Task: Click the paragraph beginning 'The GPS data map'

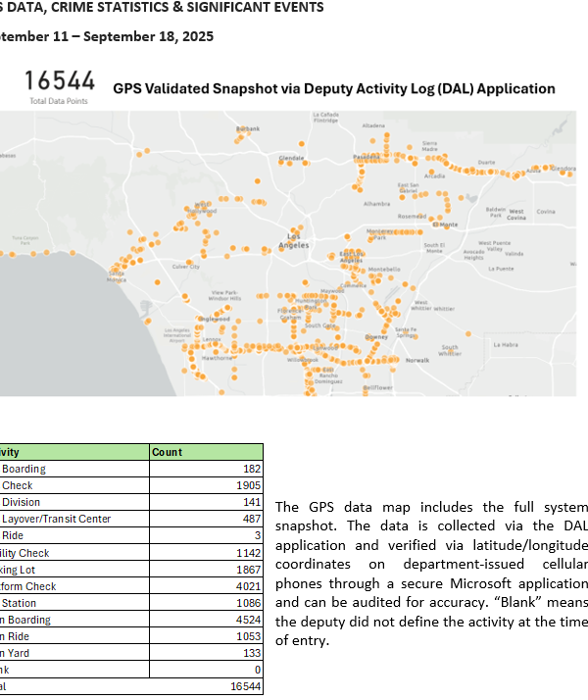Action: click(431, 574)
